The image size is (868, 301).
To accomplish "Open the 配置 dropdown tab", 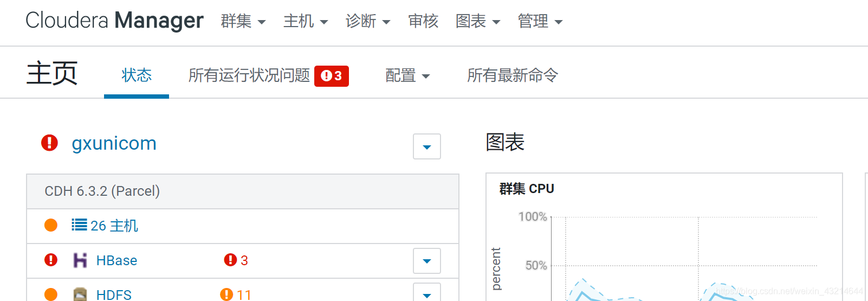I will [x=407, y=75].
